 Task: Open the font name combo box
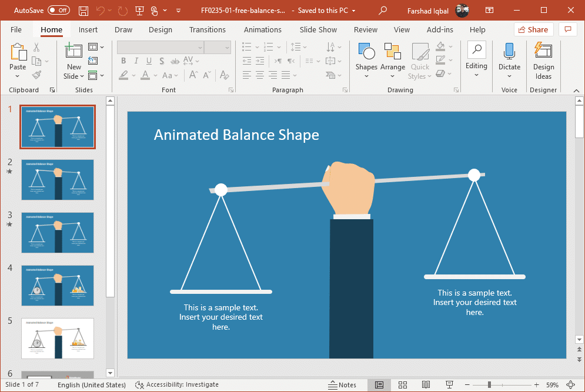pyautogui.click(x=161, y=47)
